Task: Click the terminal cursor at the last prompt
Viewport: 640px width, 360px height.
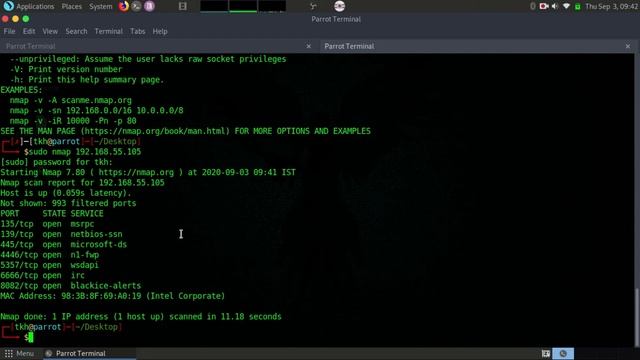Action: [x=31, y=338]
